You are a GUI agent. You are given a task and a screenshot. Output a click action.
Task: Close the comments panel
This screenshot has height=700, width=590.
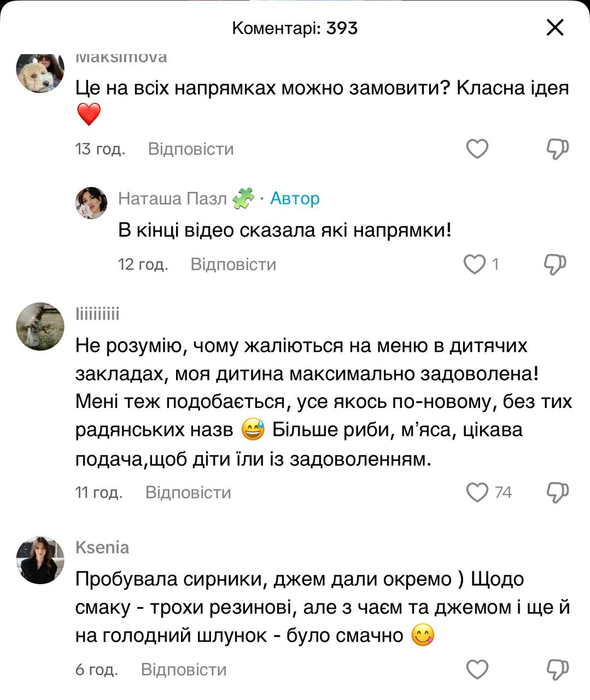pos(555,28)
